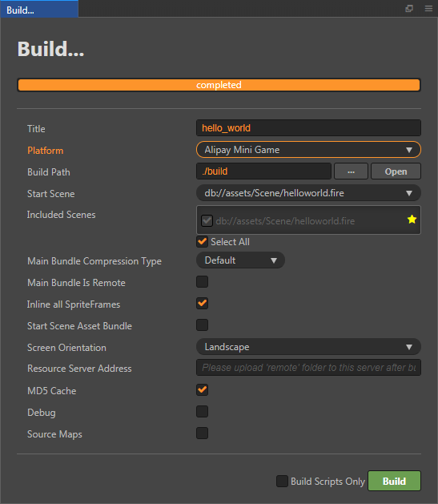Open the Platform dropdown Alipay Mini Game
Viewport: 438px width, 504px height.
click(308, 150)
